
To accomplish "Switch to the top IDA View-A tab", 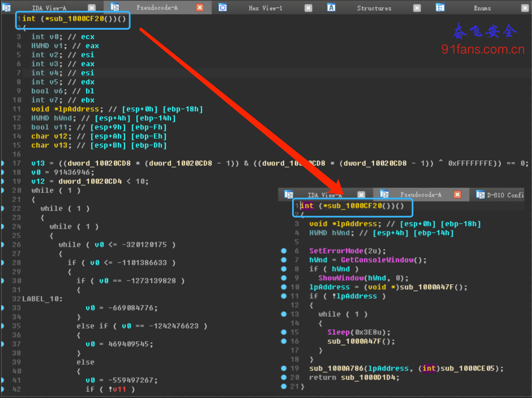I will pyautogui.click(x=49, y=8).
